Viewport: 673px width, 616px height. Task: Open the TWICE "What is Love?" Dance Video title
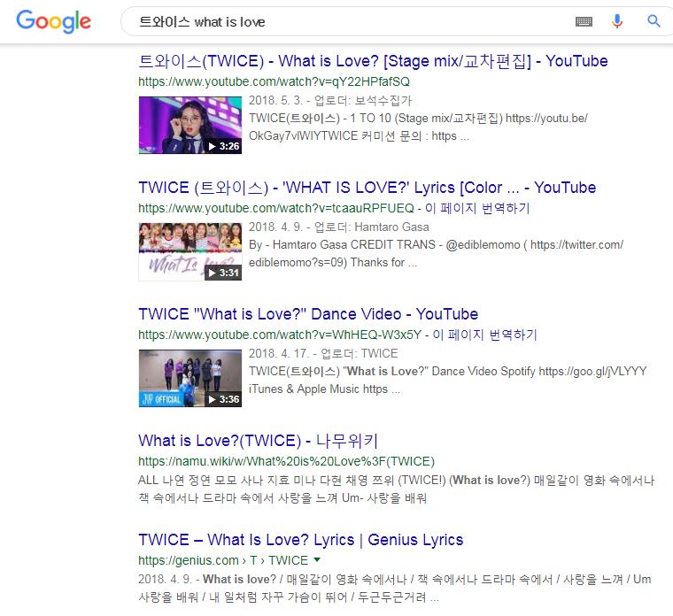[308, 314]
